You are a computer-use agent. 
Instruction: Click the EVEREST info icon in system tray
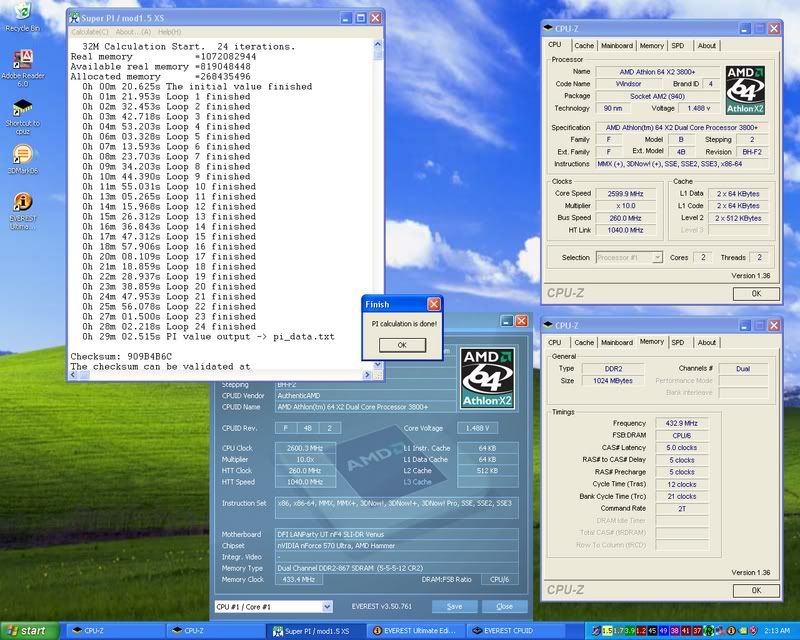[731, 631]
